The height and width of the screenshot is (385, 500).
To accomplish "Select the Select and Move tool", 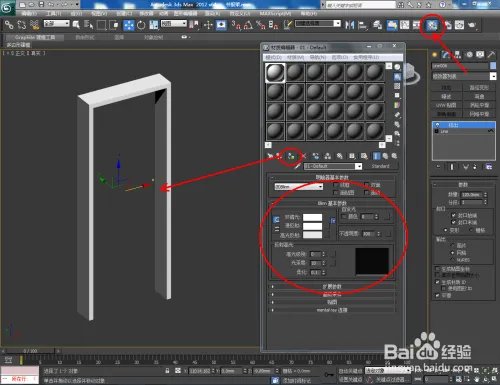I will coord(129,25).
